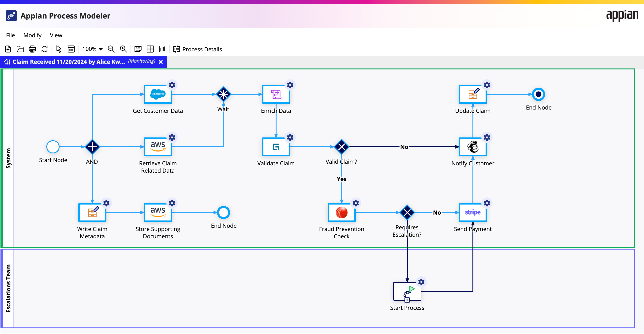Viewport: 644px width, 334px height.
Task: Refresh the process with the reload icon
Action: (x=45, y=49)
